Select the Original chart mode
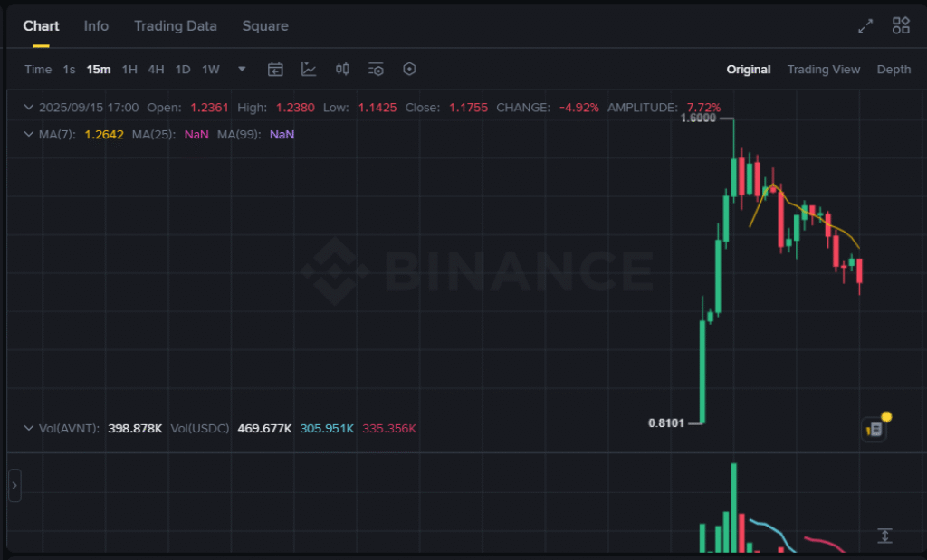The height and width of the screenshot is (560, 927). click(x=748, y=70)
